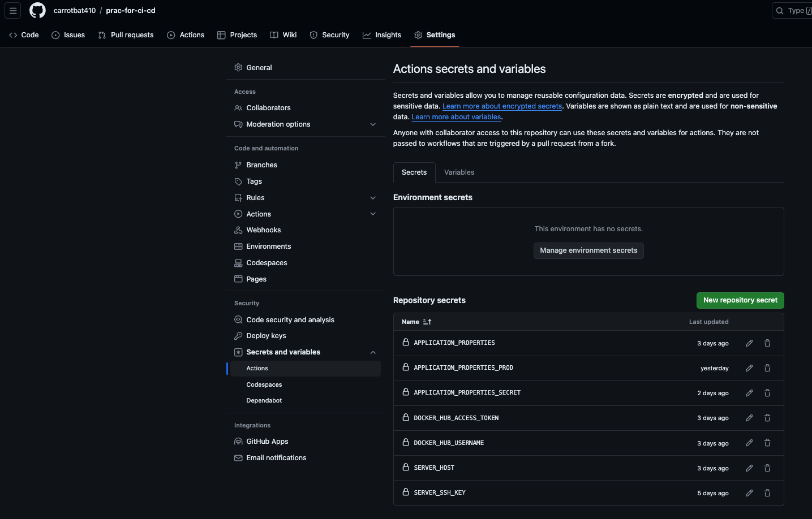Delete the SERVER_SSH_KEY secret with trash icon
Viewport: 812px width, 519px height.
coord(767,493)
